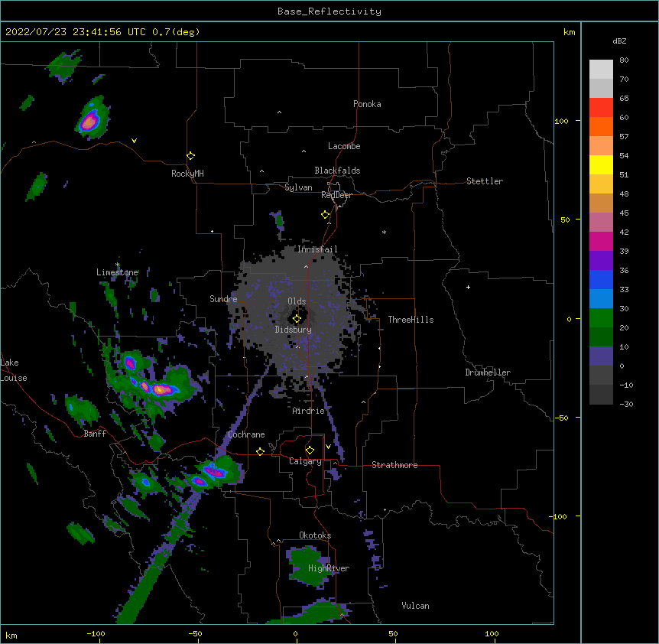Click the Okotoks city label
Screen dimensions: 659x644
coord(315,535)
